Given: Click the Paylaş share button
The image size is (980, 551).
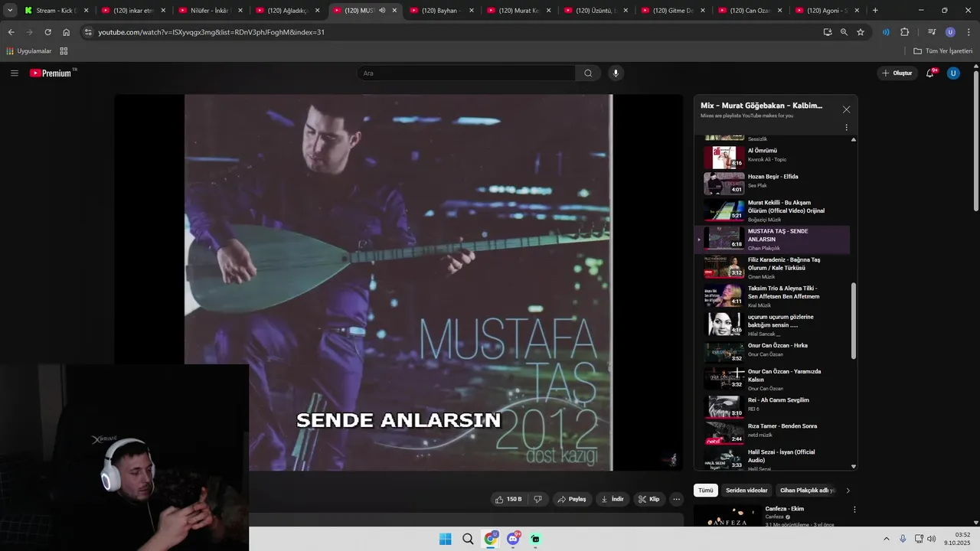Looking at the screenshot, I should coord(572,499).
